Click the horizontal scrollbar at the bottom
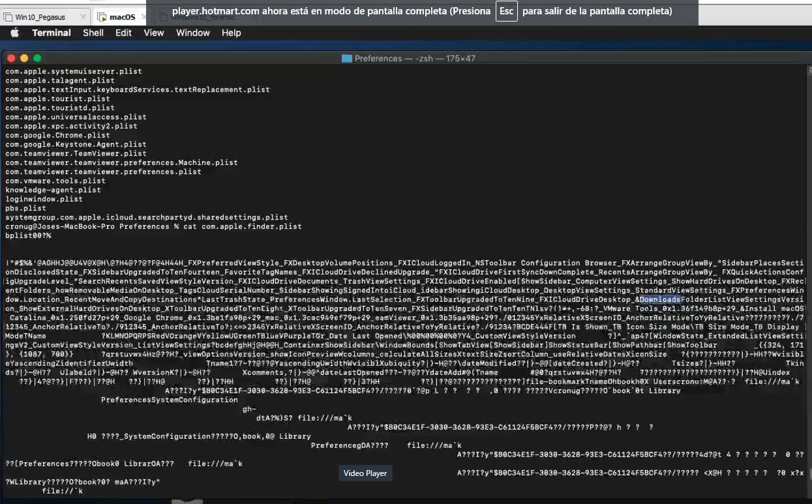 [x=187, y=501]
